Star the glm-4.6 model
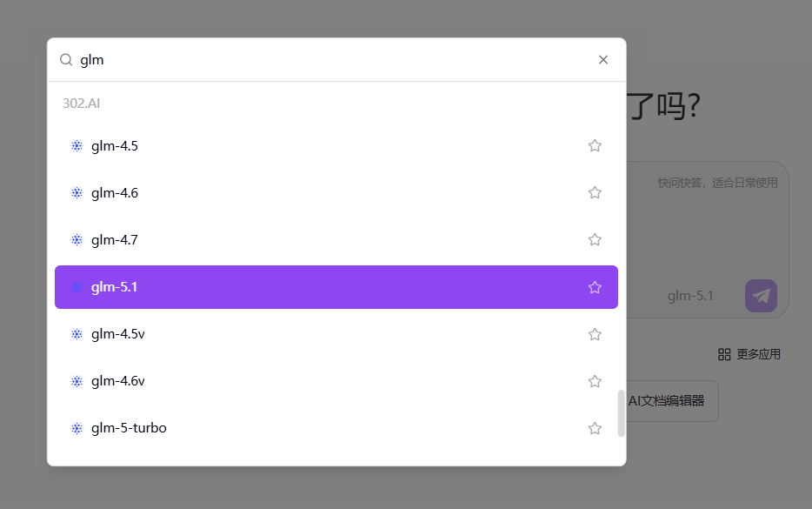812x509 pixels. 595,193
